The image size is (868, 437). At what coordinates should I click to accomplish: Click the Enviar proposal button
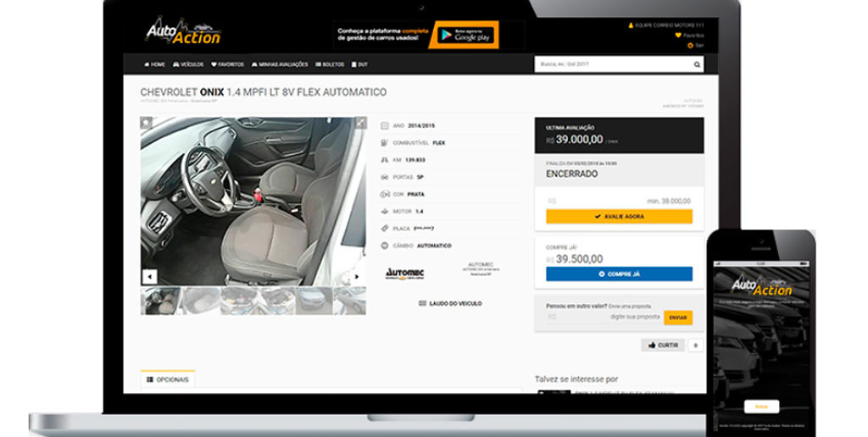click(x=677, y=317)
